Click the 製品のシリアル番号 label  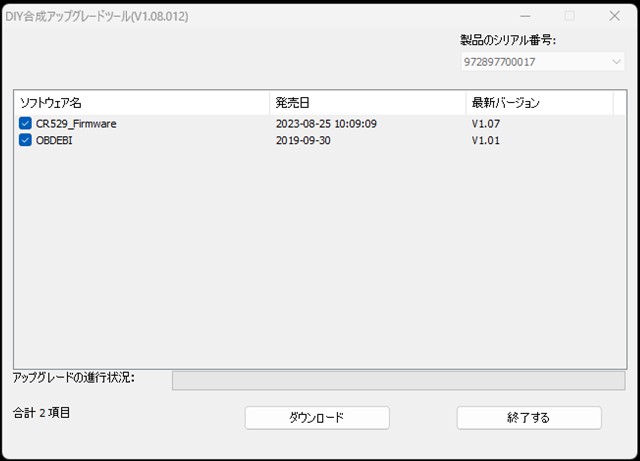(x=508, y=40)
